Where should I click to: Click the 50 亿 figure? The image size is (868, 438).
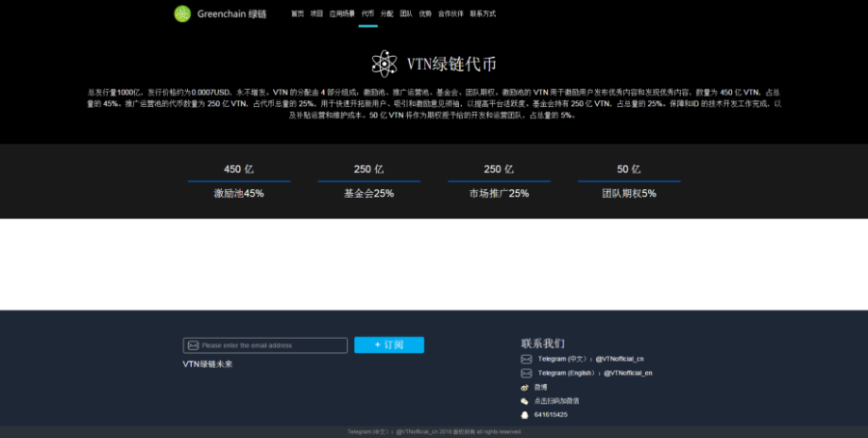point(629,169)
